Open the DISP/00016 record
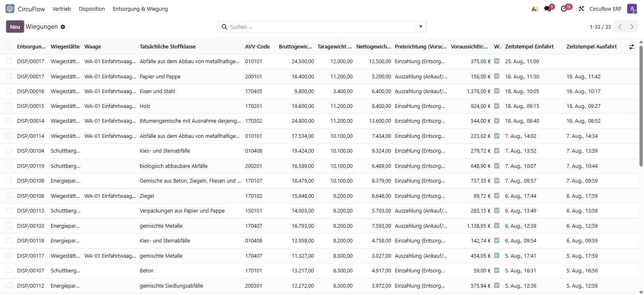This screenshot has height=295, width=644. [30, 91]
